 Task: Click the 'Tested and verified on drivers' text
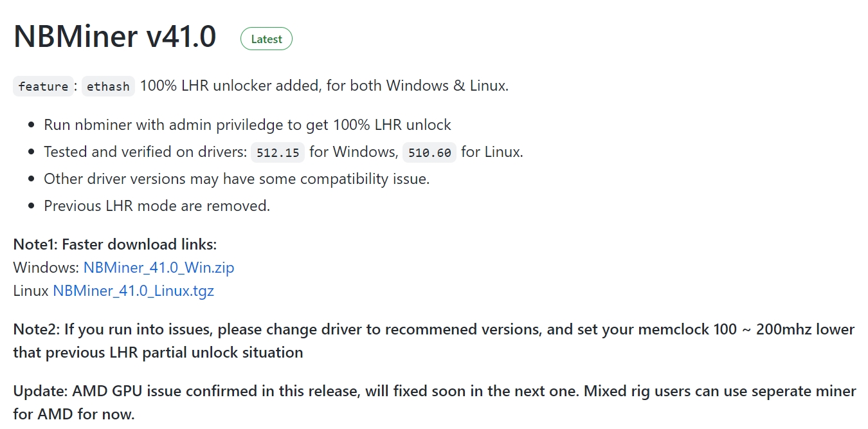(x=145, y=152)
